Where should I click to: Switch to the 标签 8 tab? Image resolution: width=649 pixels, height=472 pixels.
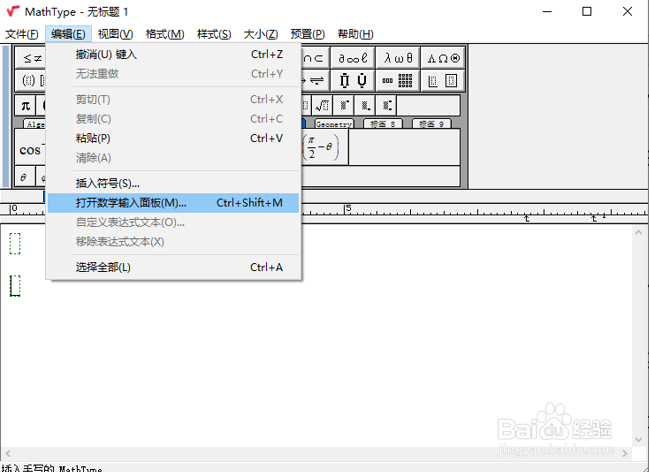382,124
